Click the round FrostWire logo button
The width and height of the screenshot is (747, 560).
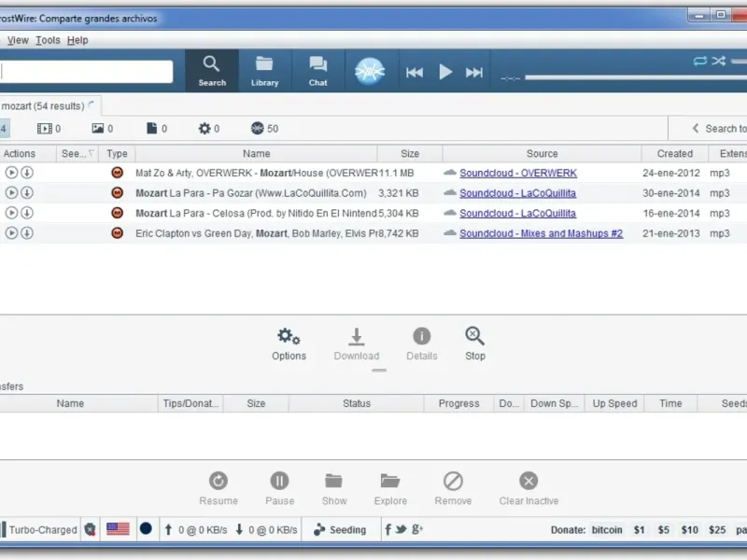point(370,72)
